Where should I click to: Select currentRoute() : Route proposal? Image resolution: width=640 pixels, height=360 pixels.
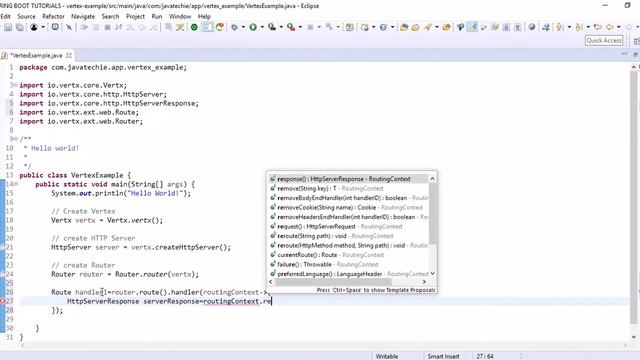coord(348,255)
